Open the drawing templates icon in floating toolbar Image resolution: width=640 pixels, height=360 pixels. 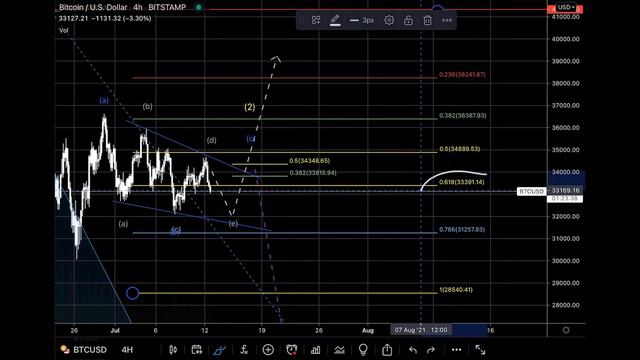tap(316, 20)
